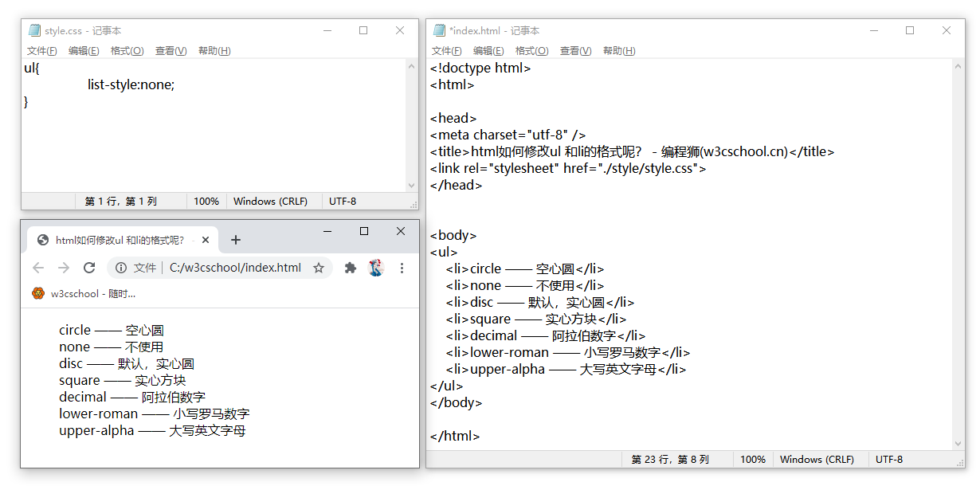The image size is (980, 486).
Task: Click scroll-up arrow in index.html editor
Action: [958, 68]
